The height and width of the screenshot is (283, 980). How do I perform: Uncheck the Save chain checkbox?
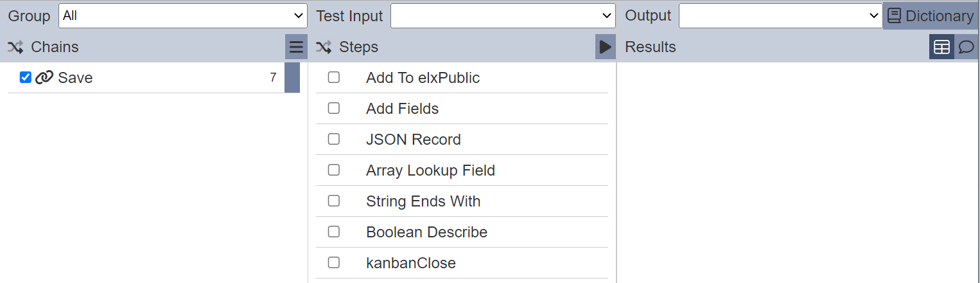(x=26, y=78)
